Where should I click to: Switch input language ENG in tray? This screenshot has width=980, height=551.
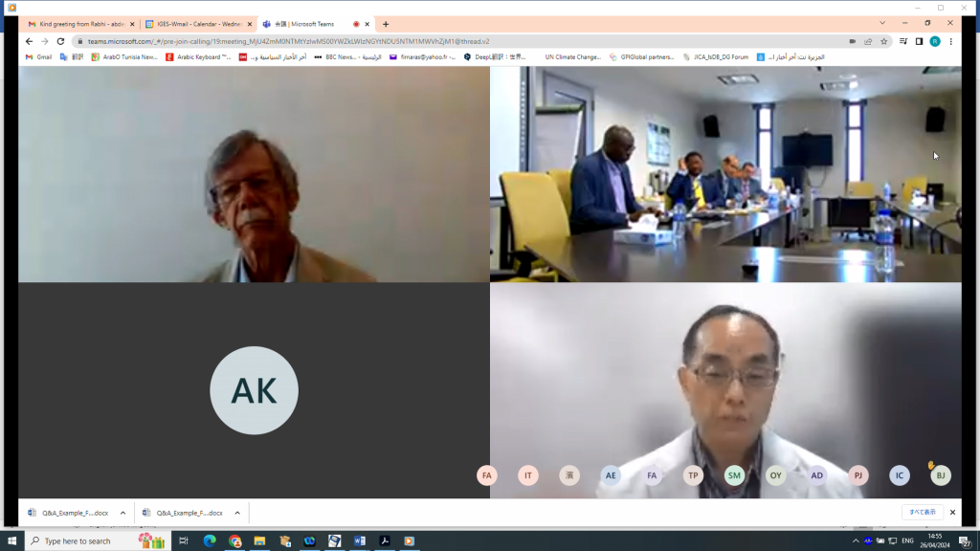point(907,540)
